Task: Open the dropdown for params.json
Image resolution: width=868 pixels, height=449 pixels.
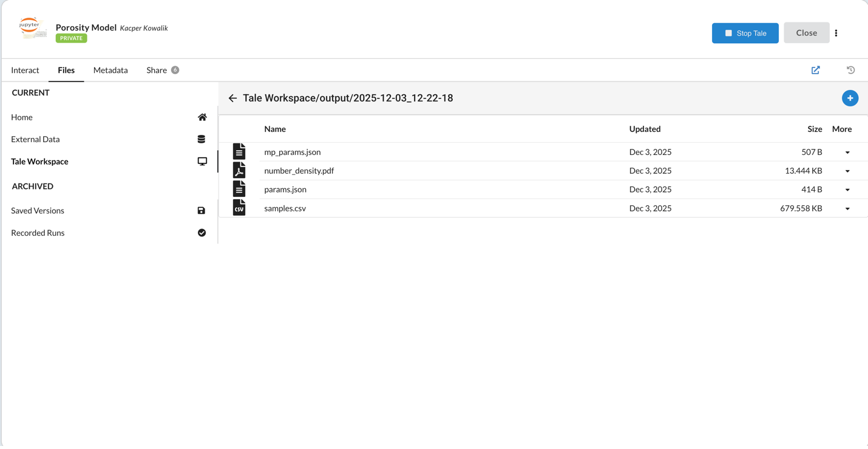Action: pos(847,189)
